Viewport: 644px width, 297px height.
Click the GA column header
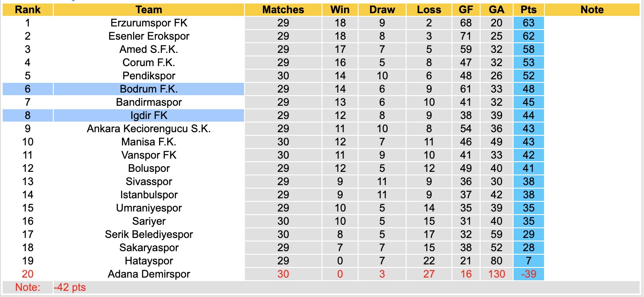pos(496,10)
